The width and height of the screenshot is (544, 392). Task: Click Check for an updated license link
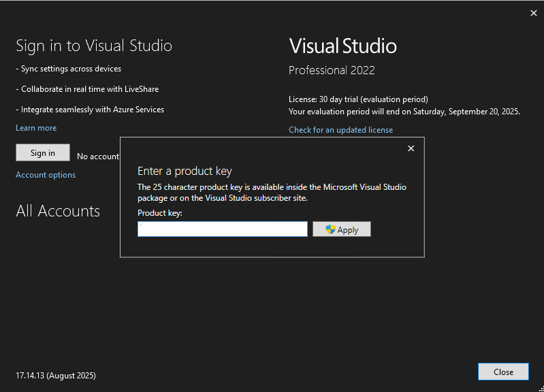tap(340, 130)
